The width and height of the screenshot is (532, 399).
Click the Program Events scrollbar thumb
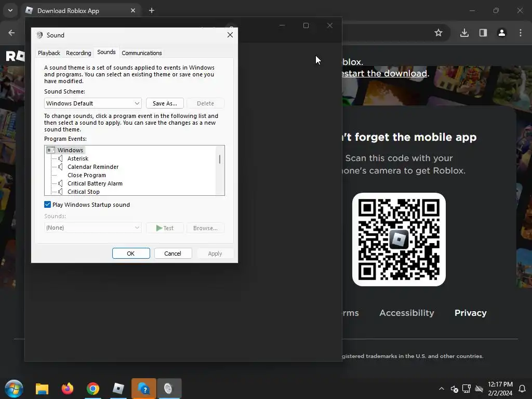(x=220, y=159)
